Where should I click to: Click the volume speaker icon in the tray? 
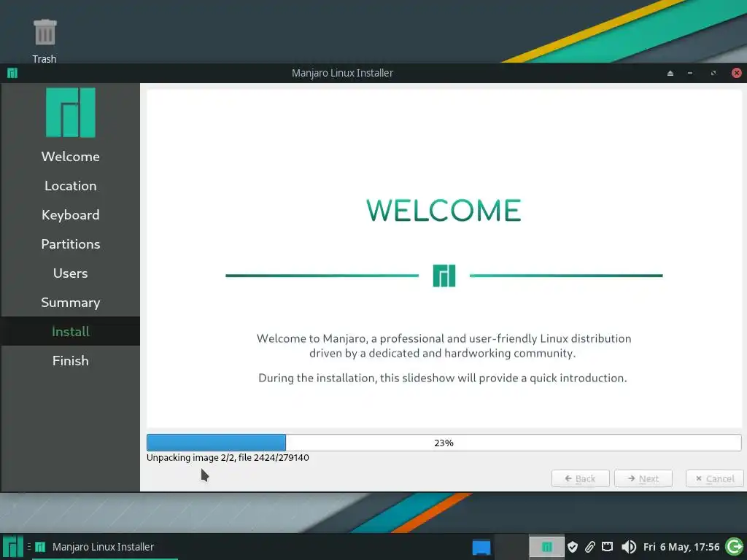point(628,547)
